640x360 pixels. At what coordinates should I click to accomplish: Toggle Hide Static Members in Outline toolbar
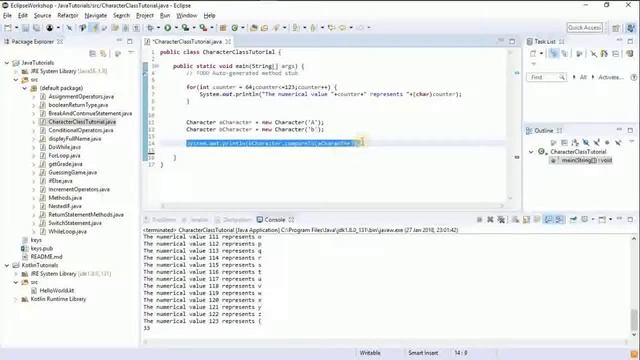pos(597,142)
